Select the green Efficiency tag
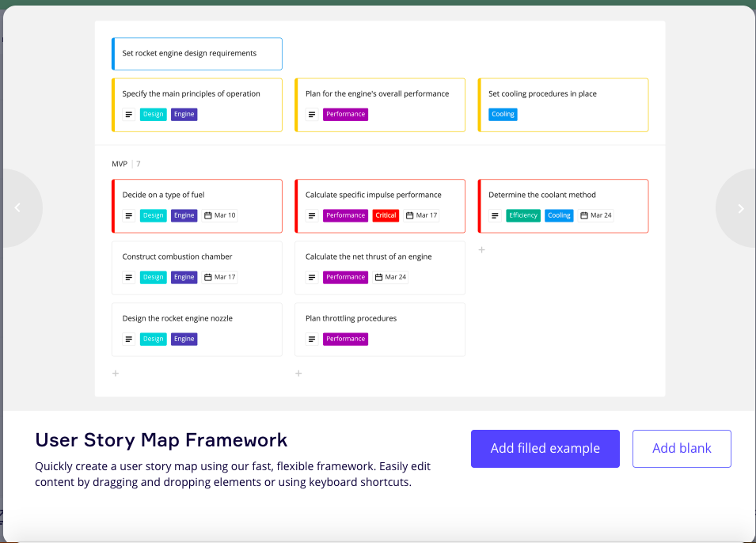The height and width of the screenshot is (543, 756). (522, 215)
